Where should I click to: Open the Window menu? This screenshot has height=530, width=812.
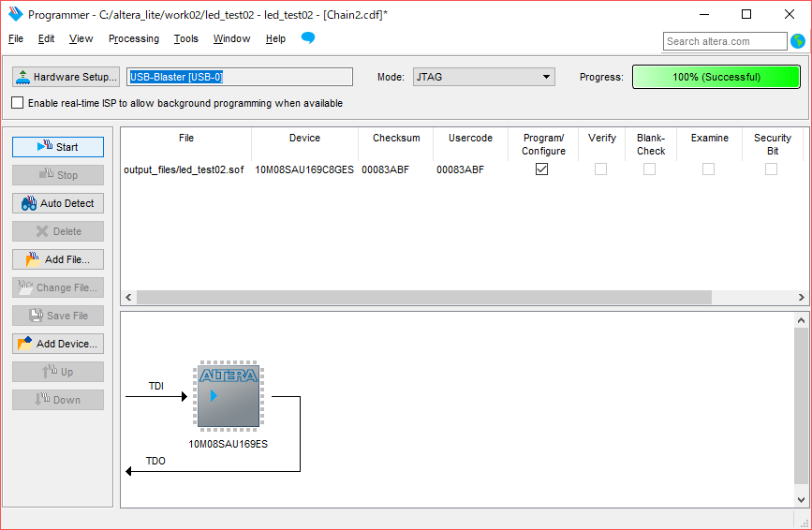(x=231, y=38)
